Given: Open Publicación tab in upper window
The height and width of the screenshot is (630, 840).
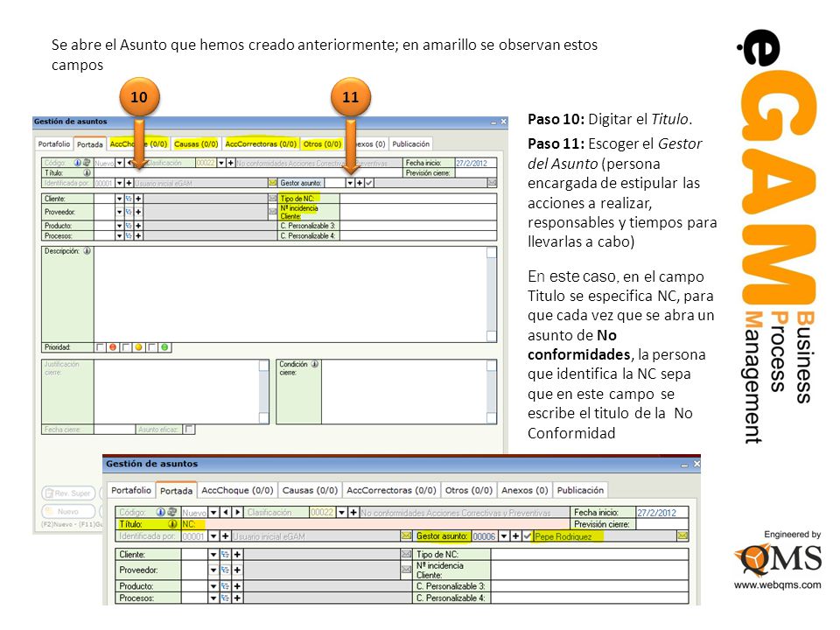Looking at the screenshot, I should point(411,144).
